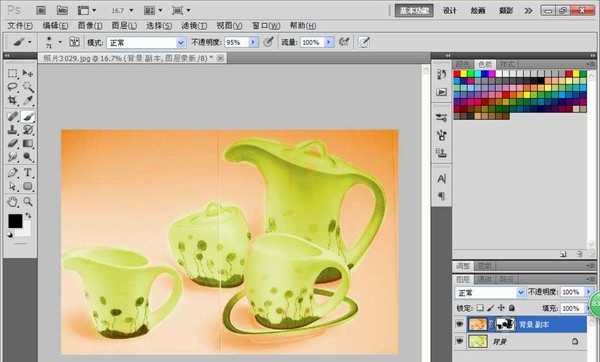
Task: Pick the red swatch in Swatches panel
Action: coord(457,73)
